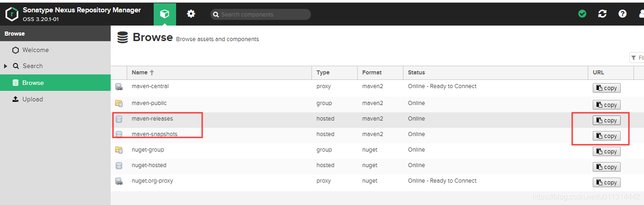Click the nuget-group folder icon

point(119,150)
